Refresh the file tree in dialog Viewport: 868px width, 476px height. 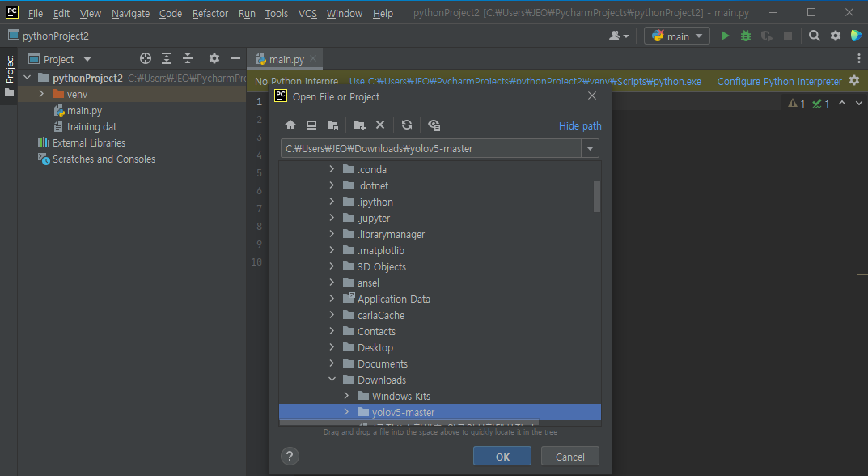point(407,125)
